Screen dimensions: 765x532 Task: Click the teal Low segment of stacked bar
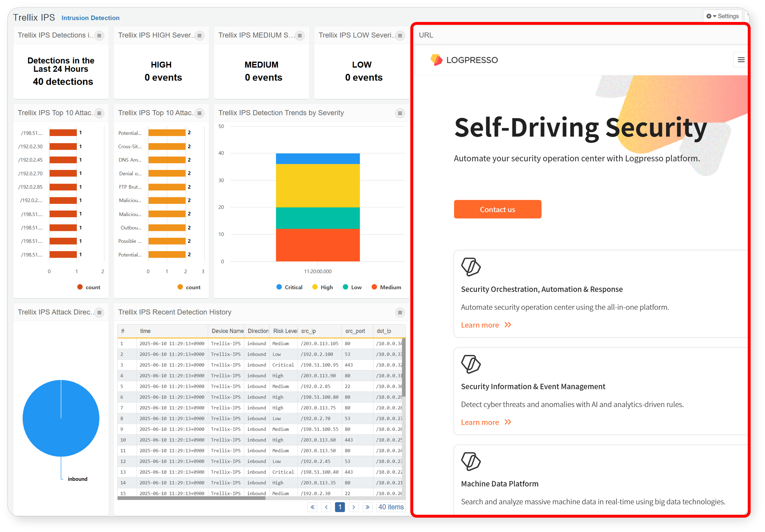point(318,218)
